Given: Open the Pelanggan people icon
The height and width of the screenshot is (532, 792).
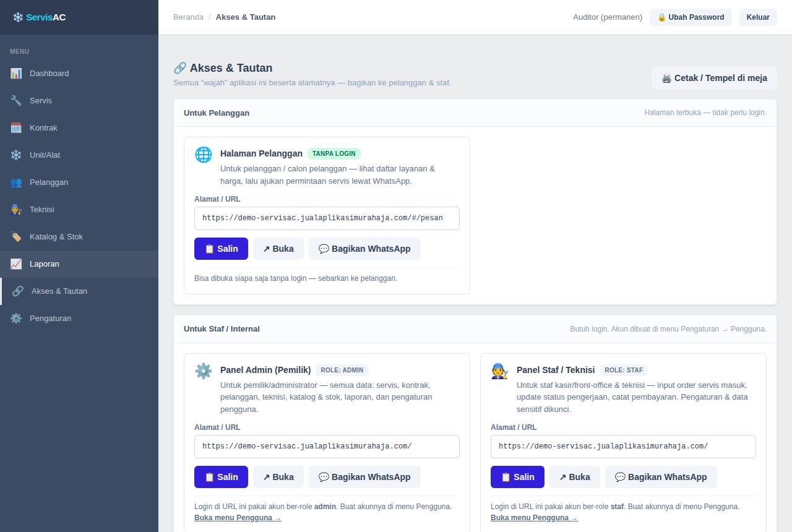Looking at the screenshot, I should 16,182.
